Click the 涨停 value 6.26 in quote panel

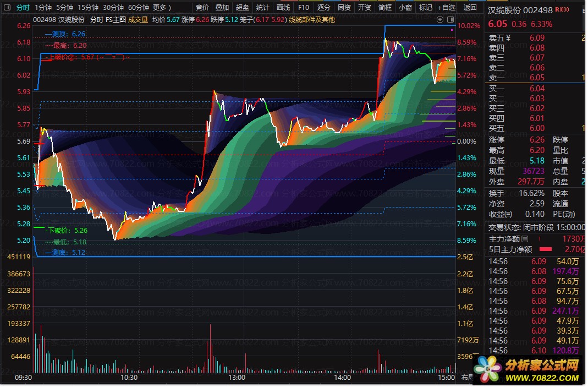(537, 140)
